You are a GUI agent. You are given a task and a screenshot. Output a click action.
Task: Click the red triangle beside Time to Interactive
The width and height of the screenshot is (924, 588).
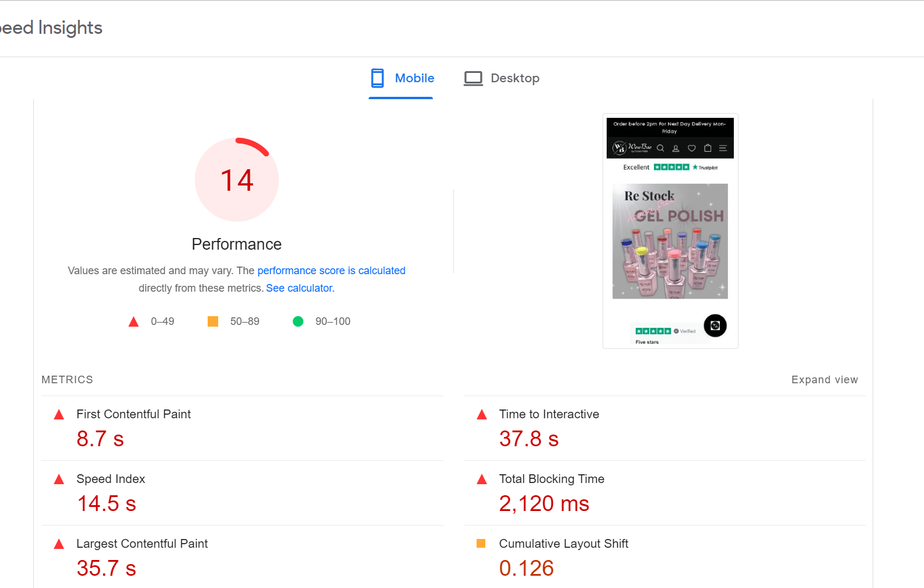click(482, 415)
